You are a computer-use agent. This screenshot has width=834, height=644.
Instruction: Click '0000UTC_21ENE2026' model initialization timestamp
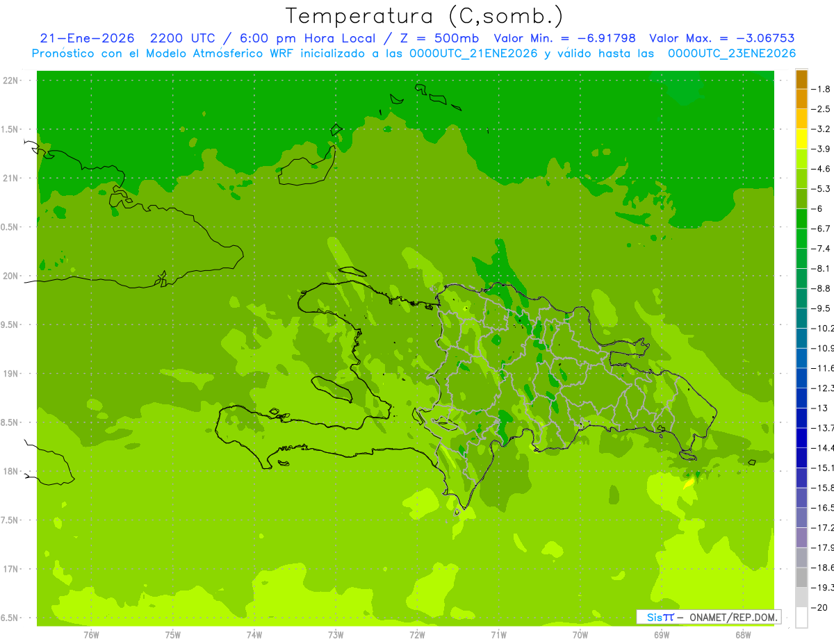pos(475,53)
